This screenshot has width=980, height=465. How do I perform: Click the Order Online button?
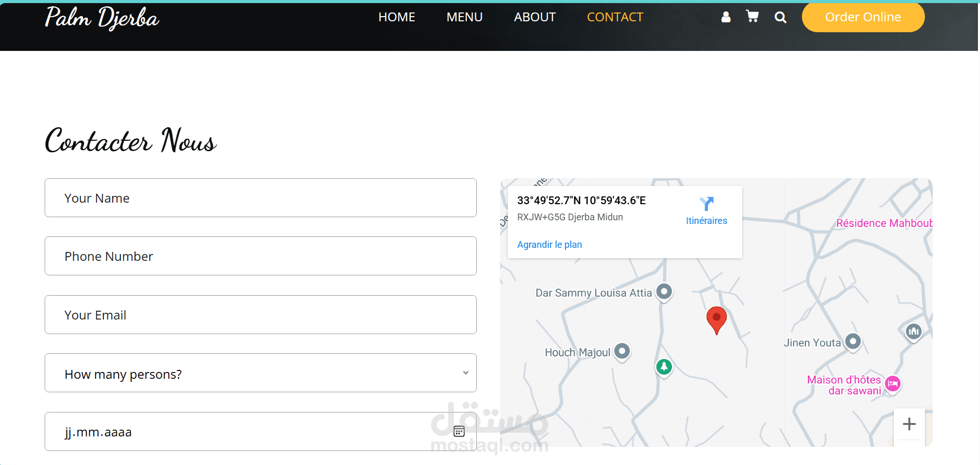click(x=863, y=17)
